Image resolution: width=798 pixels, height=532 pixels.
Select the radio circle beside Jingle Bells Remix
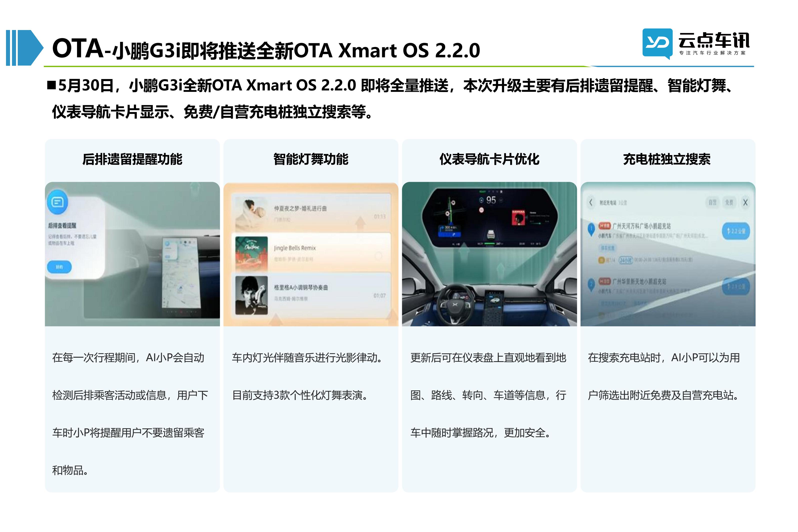tap(378, 256)
